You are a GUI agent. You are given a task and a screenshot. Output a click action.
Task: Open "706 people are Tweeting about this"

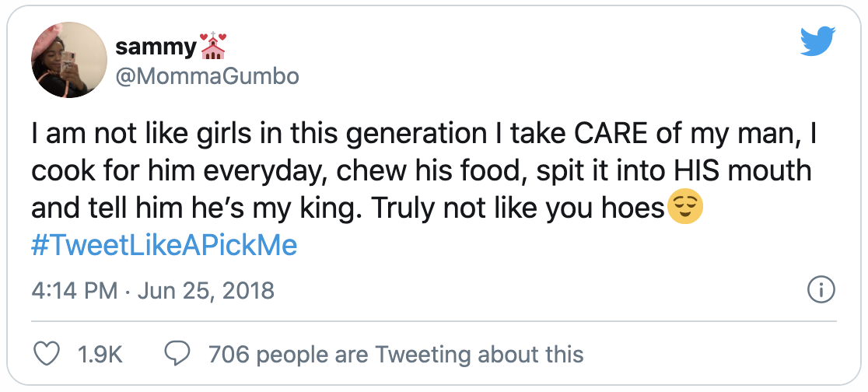[x=396, y=355]
